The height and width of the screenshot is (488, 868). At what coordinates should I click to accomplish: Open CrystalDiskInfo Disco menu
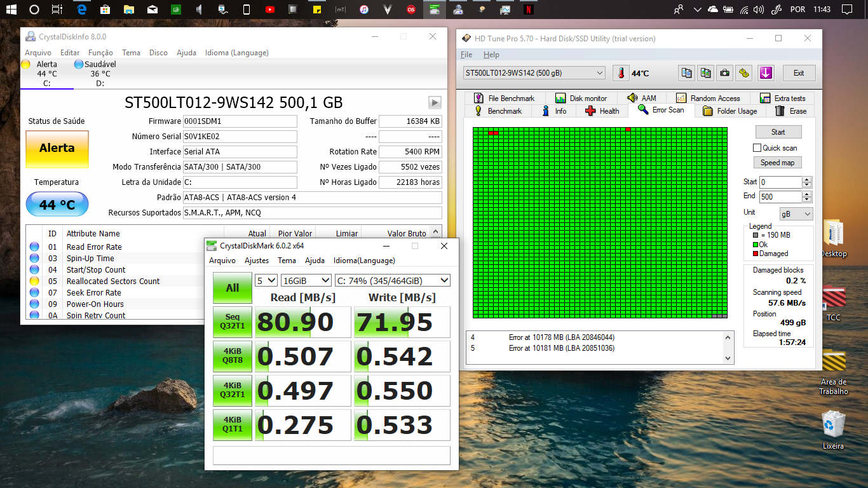tap(158, 53)
